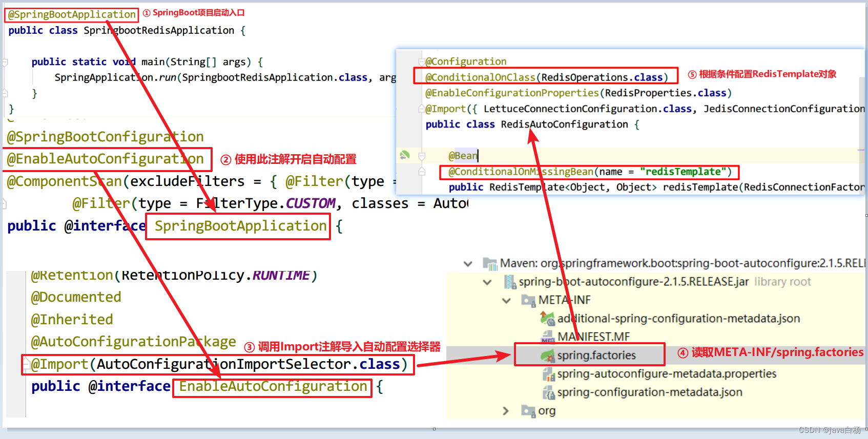Click the META-INF folder icon
868x439 pixels.
(528, 300)
